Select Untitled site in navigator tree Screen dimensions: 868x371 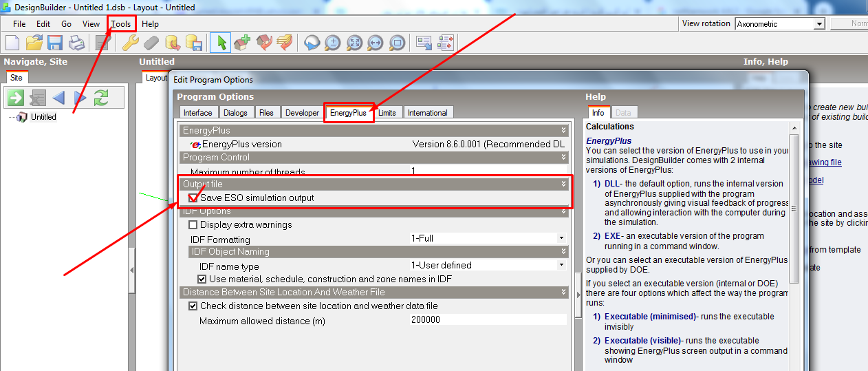coord(43,117)
